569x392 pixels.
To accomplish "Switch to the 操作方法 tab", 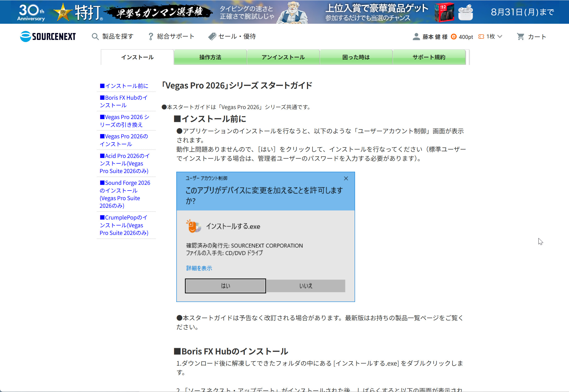I will (x=210, y=57).
